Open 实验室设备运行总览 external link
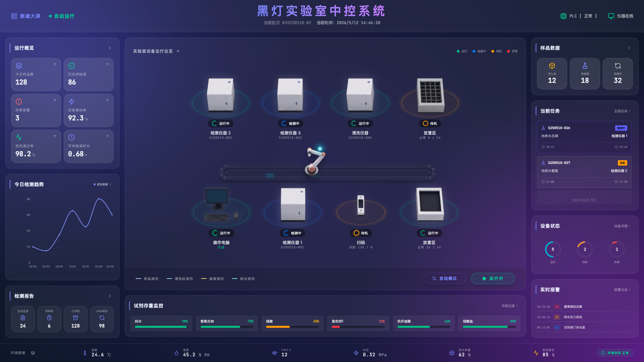644x362 pixels. 178,51
